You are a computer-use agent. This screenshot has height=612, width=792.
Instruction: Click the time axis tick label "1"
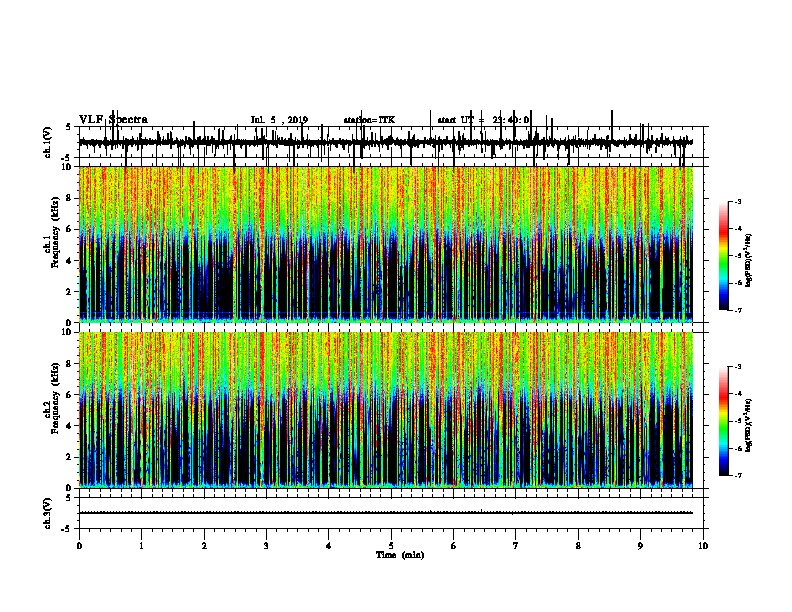[141, 546]
